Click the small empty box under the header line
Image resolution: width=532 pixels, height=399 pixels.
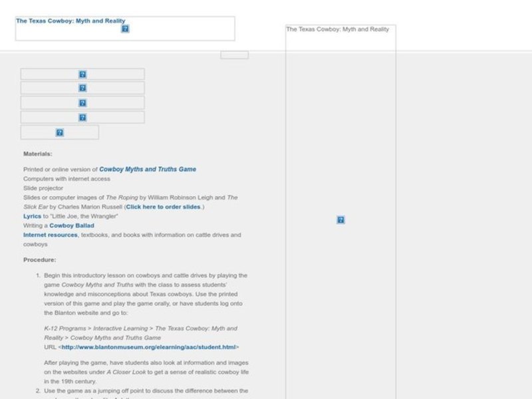(x=234, y=55)
